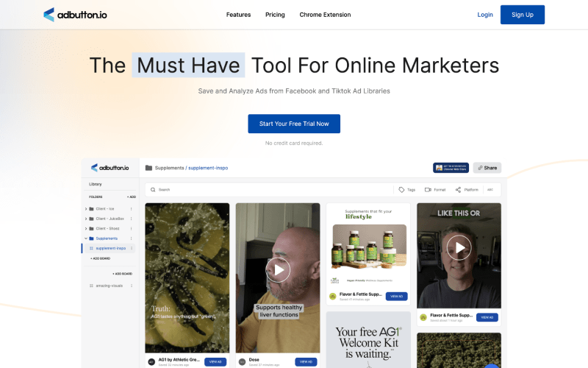Start Your Free Trial Now

294,124
